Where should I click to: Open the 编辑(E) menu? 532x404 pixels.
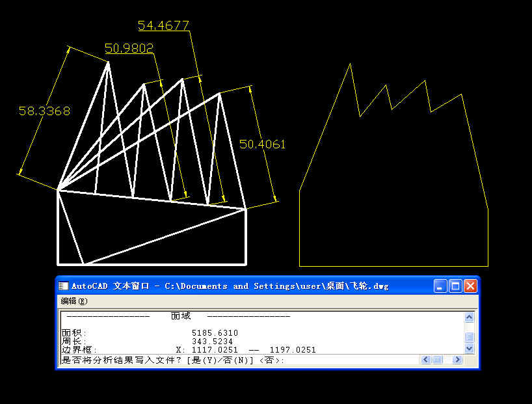click(74, 301)
